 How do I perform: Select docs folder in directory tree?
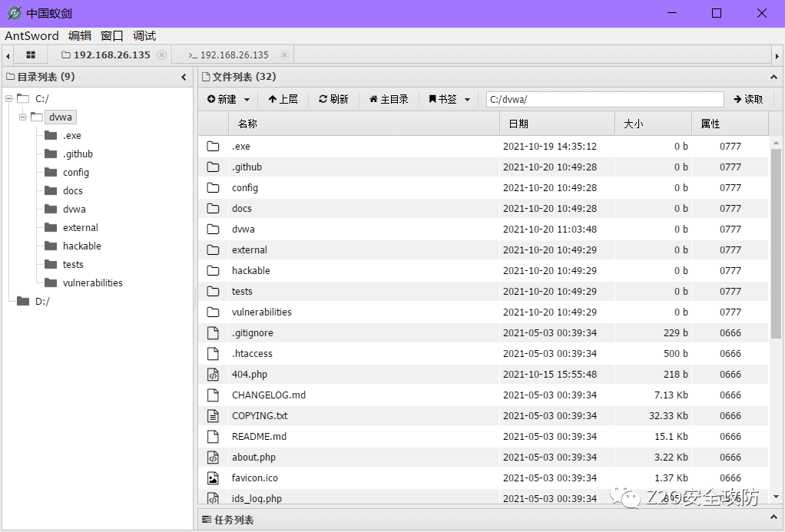click(x=73, y=190)
